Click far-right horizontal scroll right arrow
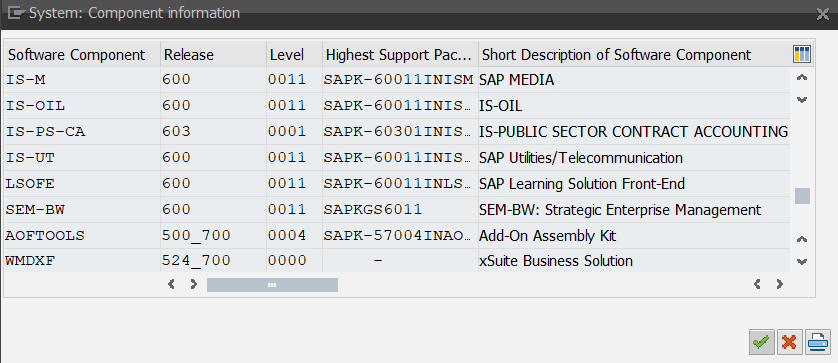 pyautogui.click(x=780, y=284)
